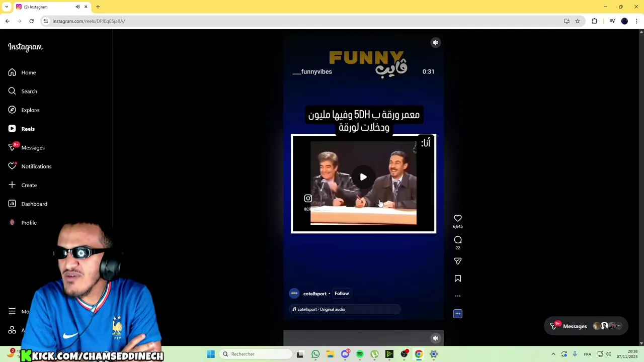Share the reel via send icon
The image size is (644, 362).
click(458, 261)
